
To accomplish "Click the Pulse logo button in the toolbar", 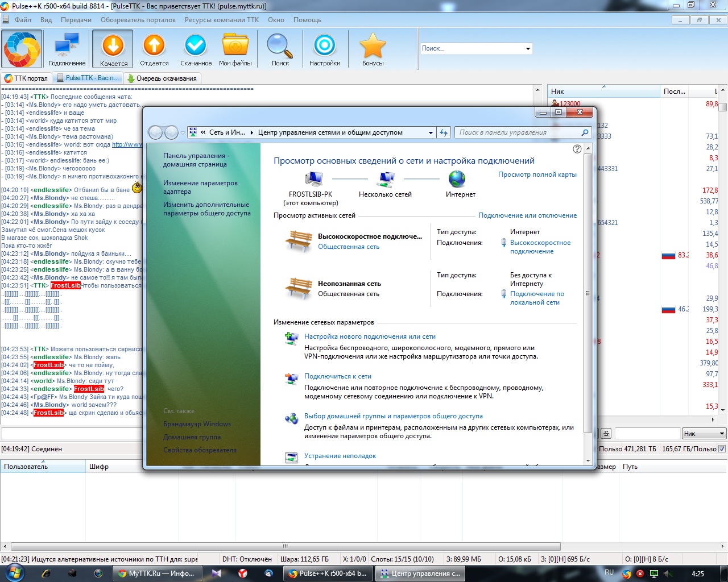I will coord(22,49).
